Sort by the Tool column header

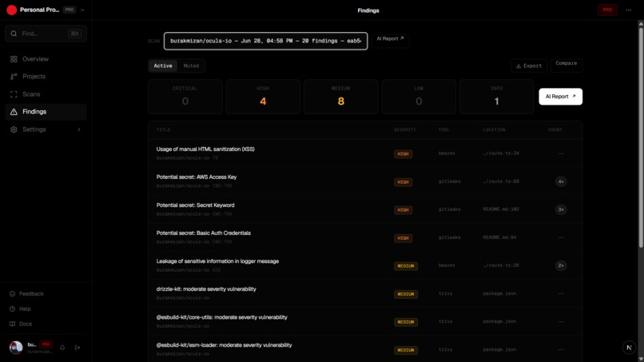(443, 129)
